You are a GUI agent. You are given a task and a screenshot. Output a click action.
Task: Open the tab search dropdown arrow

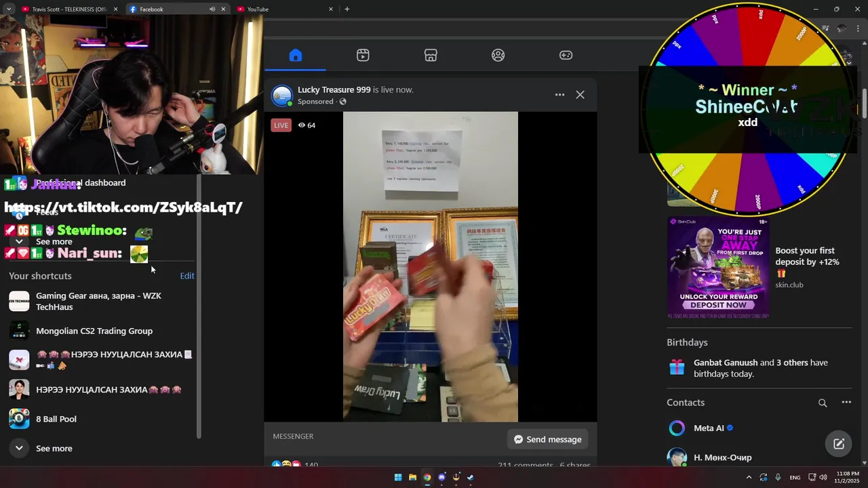[x=8, y=9]
